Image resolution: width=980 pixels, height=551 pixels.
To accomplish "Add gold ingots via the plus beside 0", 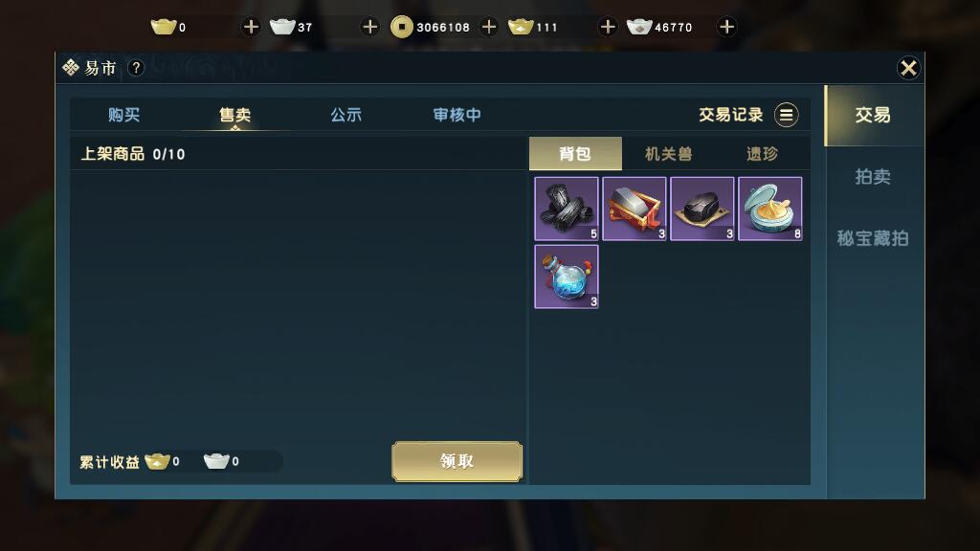I will click(x=251, y=27).
